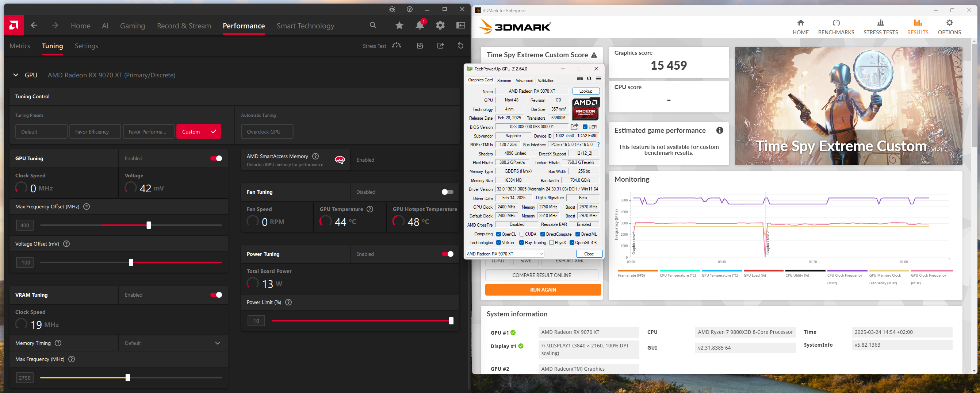This screenshot has width=980, height=393.
Task: Open the notifications bell icon
Action: [420, 25]
